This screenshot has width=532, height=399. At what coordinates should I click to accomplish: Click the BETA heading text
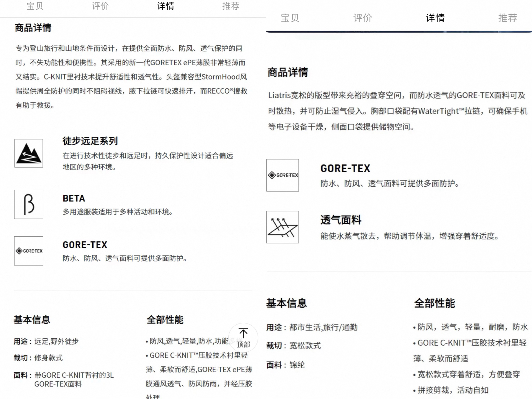click(x=74, y=198)
